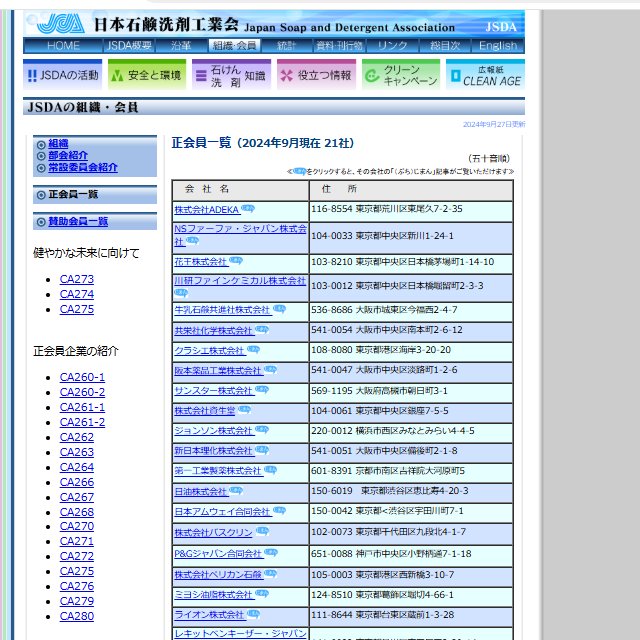
Task: Open リンク navigation tab
Action: (x=392, y=46)
